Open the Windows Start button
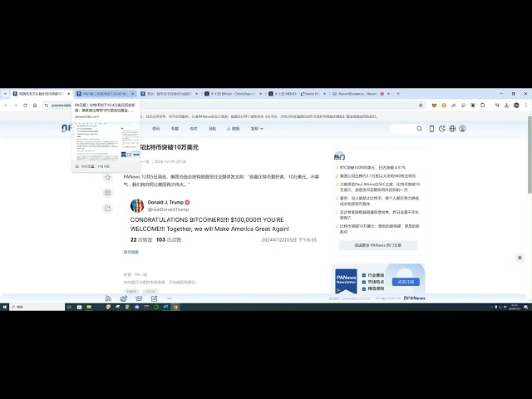The height and width of the screenshot is (399, 532). click(x=4, y=307)
